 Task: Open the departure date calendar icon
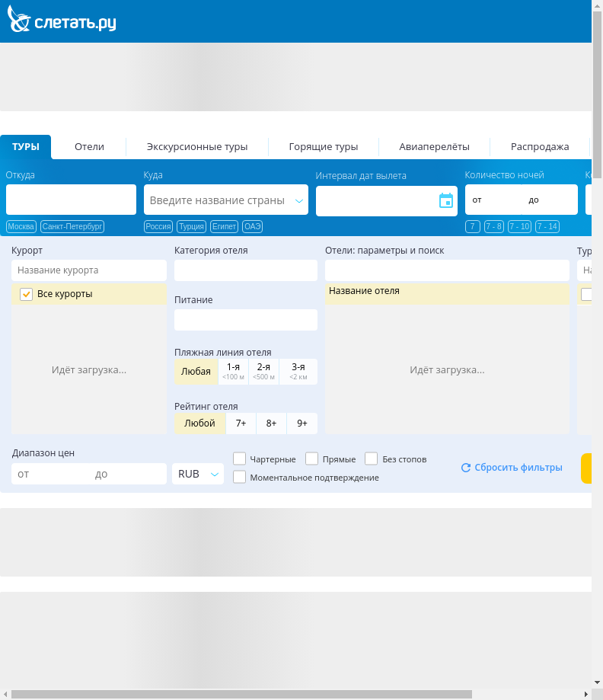point(446,201)
